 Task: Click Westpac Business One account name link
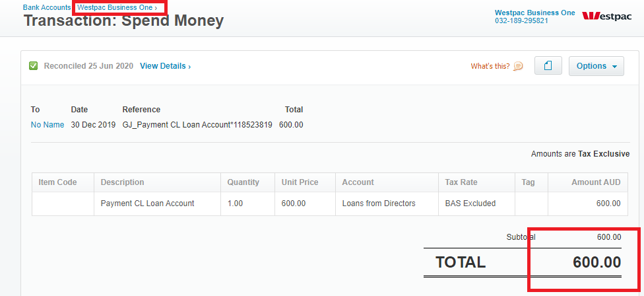pyautogui.click(x=534, y=13)
